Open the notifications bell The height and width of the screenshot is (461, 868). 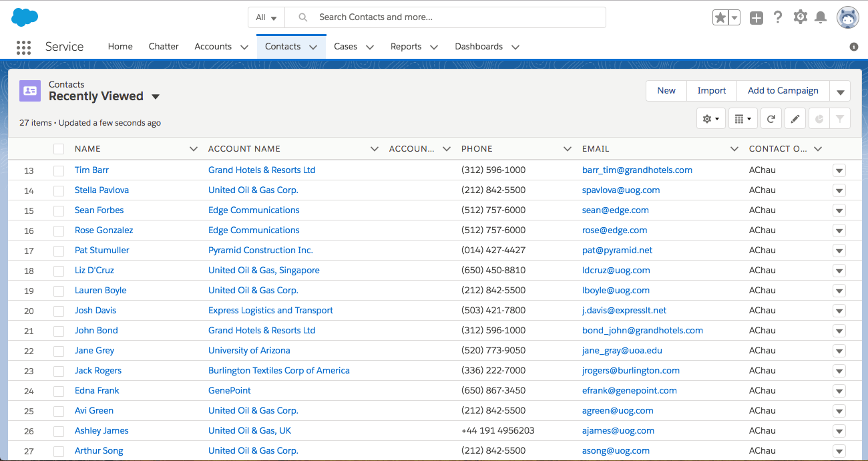[x=821, y=17]
